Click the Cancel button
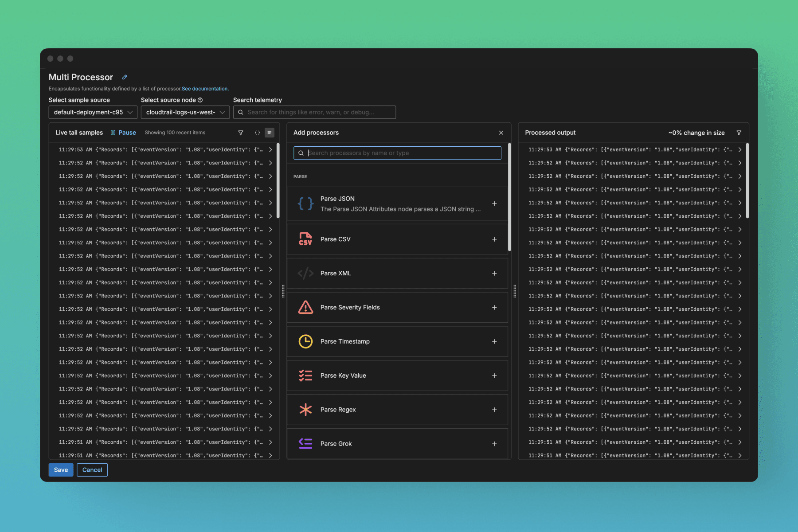Screen dimensions: 798x532 (92, 470)
